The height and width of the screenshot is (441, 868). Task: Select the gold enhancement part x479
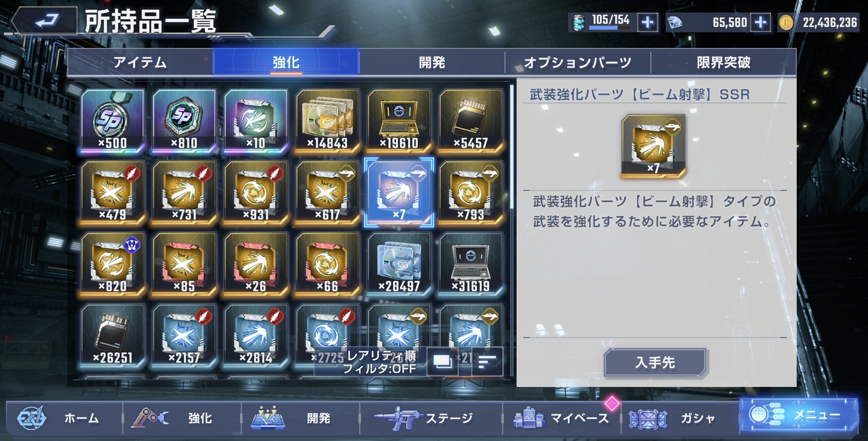click(x=112, y=192)
